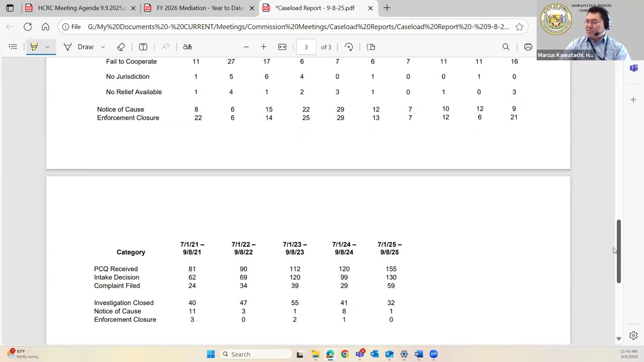This screenshot has height=362, width=644.
Task: Click the Intake Decision value 130
Action: [x=391, y=277]
